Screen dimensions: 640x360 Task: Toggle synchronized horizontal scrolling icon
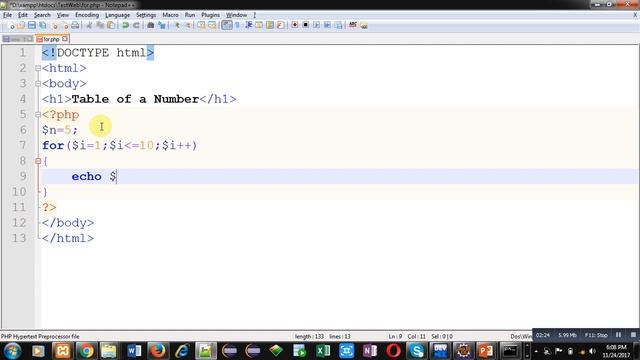tap(212, 25)
